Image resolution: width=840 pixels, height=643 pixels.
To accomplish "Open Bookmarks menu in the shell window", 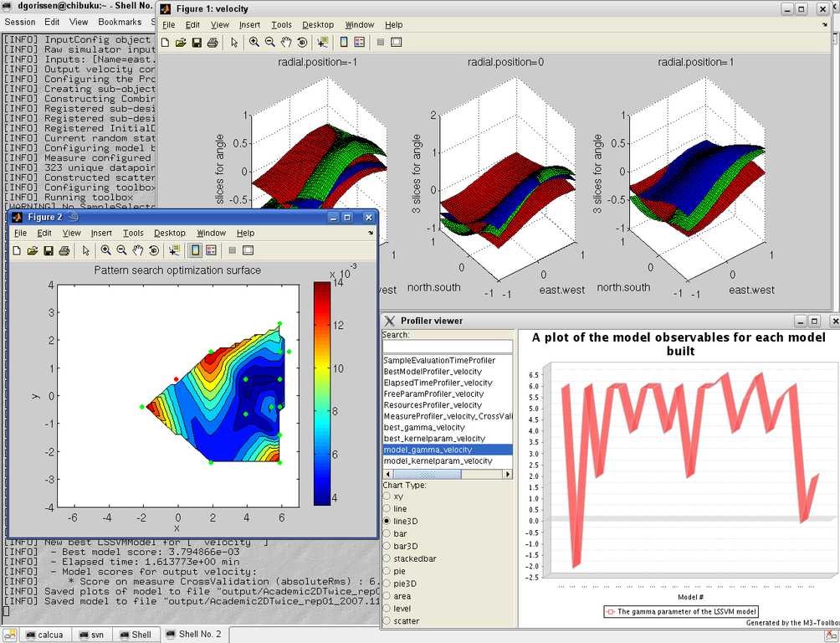I will coord(120,22).
